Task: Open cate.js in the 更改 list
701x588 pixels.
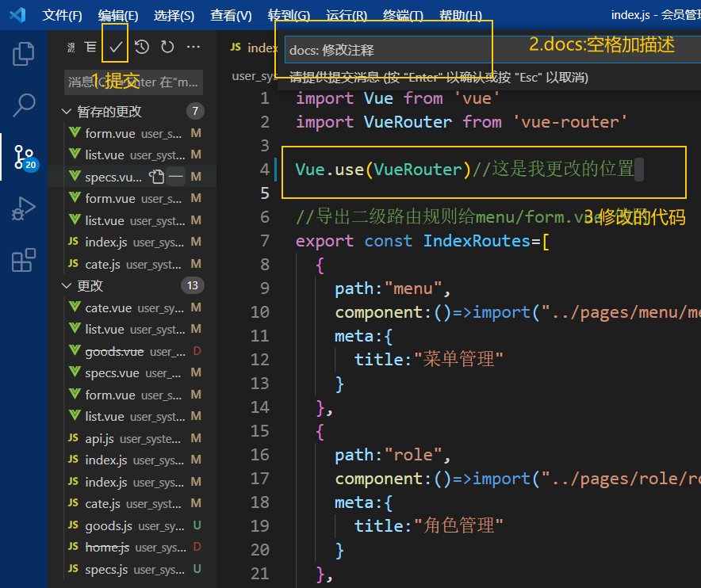Action: 132,503
